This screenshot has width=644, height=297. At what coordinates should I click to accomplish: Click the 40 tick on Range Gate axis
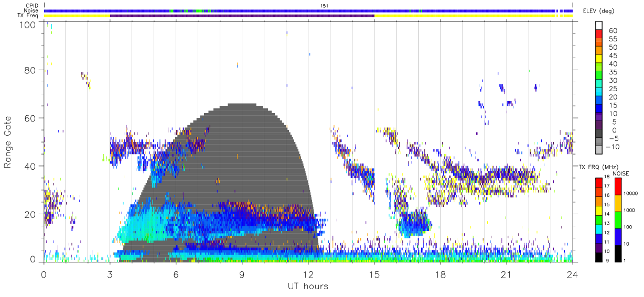point(31,166)
